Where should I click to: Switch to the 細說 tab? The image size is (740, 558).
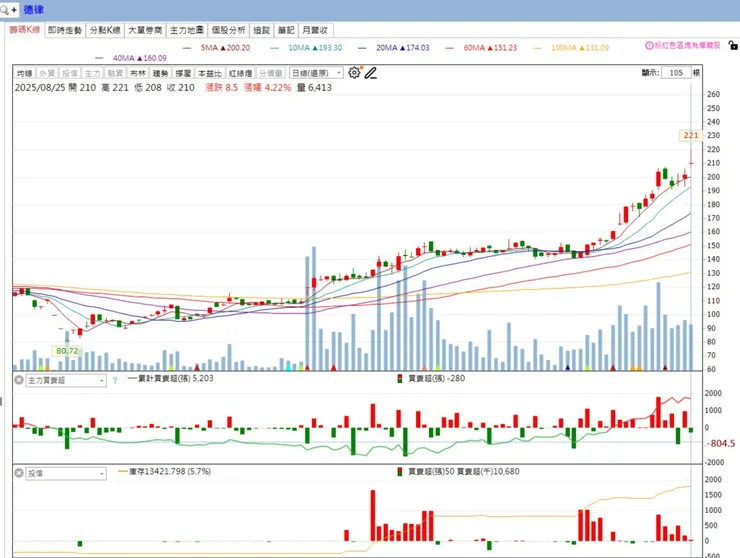pos(261,30)
